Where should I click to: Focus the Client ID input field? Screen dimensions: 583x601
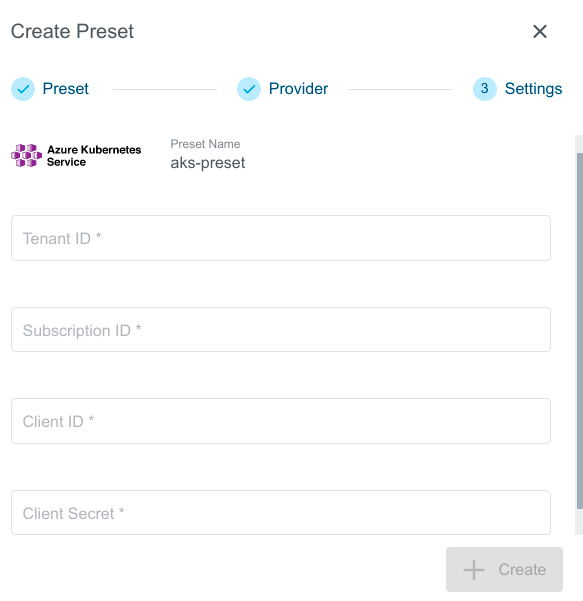coord(281,421)
